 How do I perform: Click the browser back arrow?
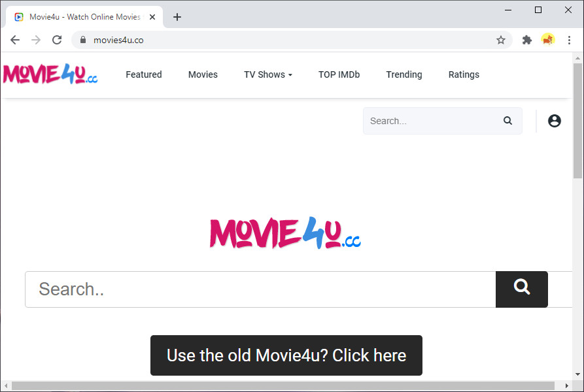pos(15,40)
